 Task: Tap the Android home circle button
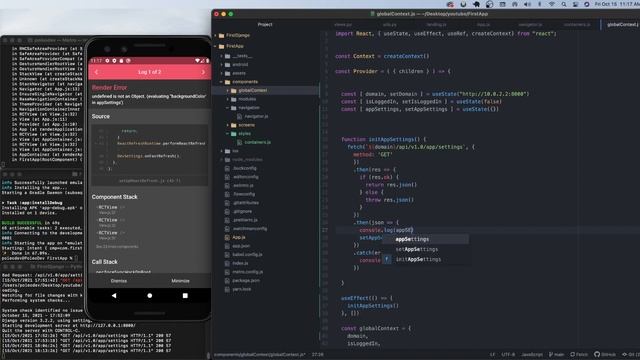150,296
